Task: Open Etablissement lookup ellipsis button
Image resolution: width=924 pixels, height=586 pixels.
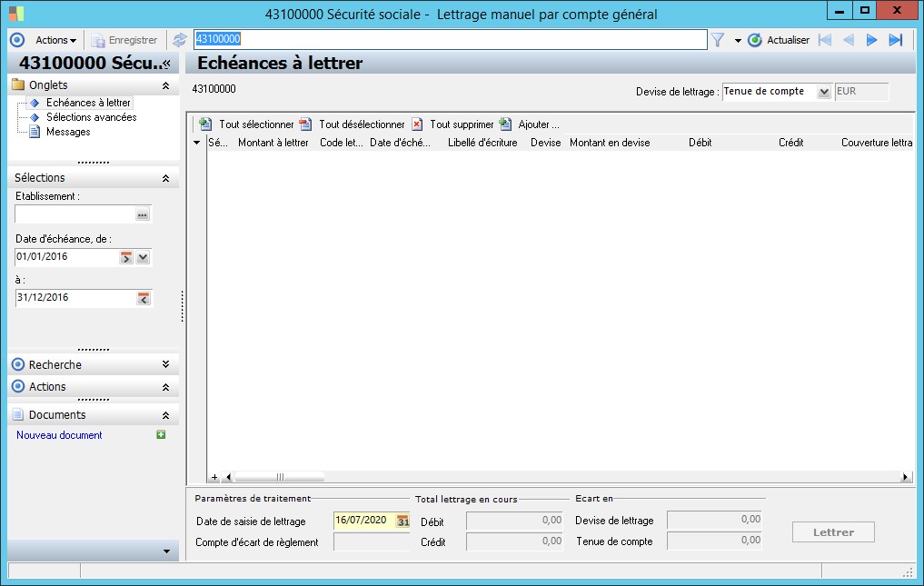Action: (x=143, y=214)
